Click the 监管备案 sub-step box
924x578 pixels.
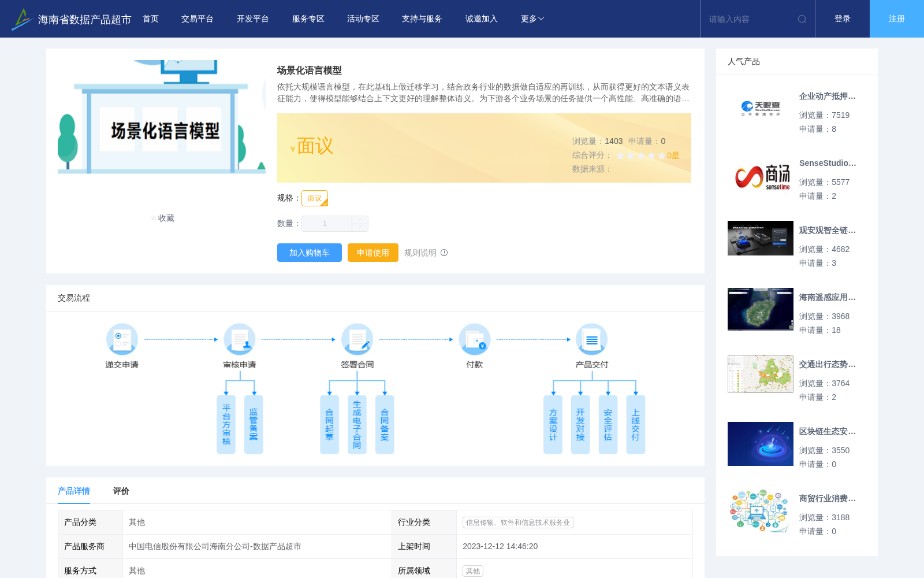click(254, 425)
